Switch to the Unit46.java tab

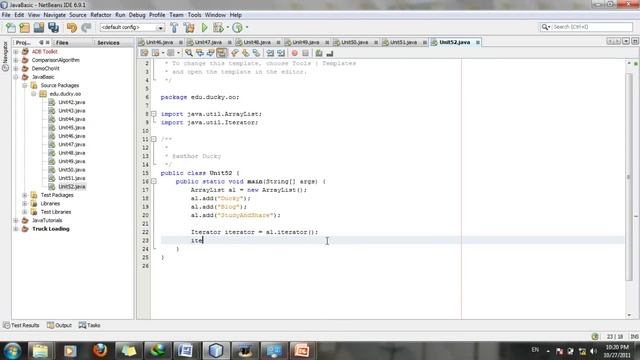[159, 42]
